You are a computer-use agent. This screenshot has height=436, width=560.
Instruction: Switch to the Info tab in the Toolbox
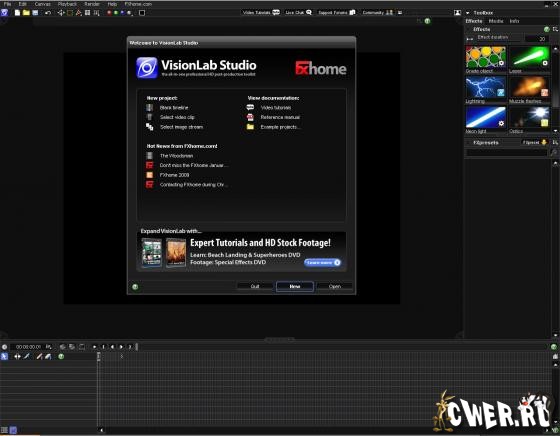(x=514, y=21)
